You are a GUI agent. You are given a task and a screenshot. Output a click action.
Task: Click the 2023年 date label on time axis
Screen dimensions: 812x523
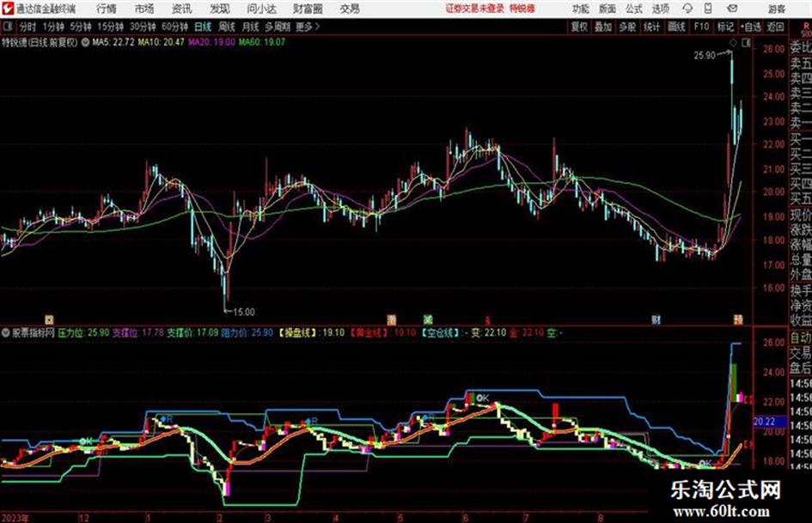15,517
